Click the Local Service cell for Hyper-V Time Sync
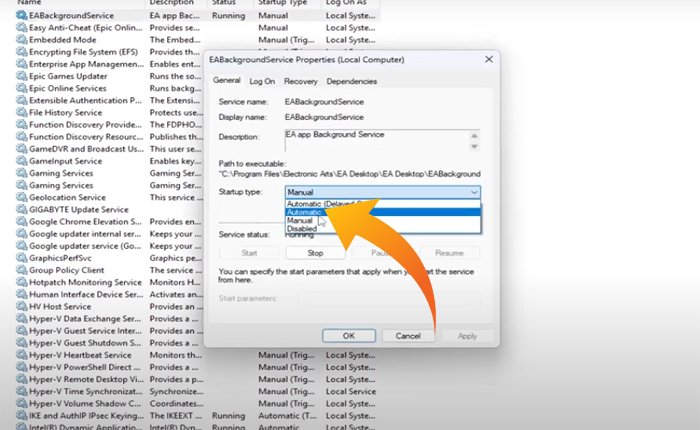 (351, 391)
